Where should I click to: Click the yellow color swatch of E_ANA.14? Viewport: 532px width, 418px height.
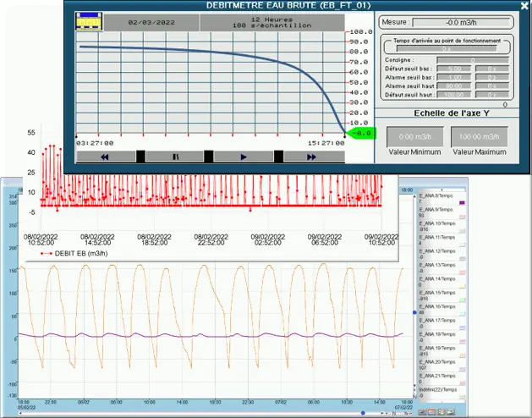(x=462, y=286)
